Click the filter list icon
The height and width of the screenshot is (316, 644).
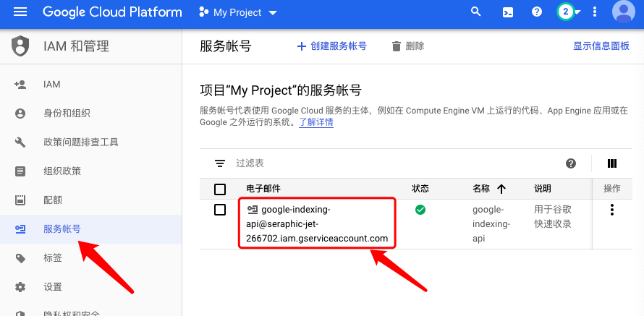220,163
